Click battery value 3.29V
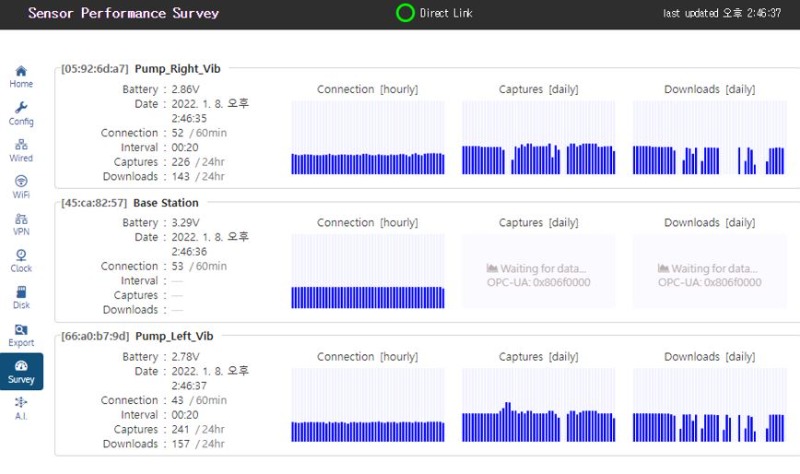Image resolution: width=800 pixels, height=474 pixels. [185, 223]
